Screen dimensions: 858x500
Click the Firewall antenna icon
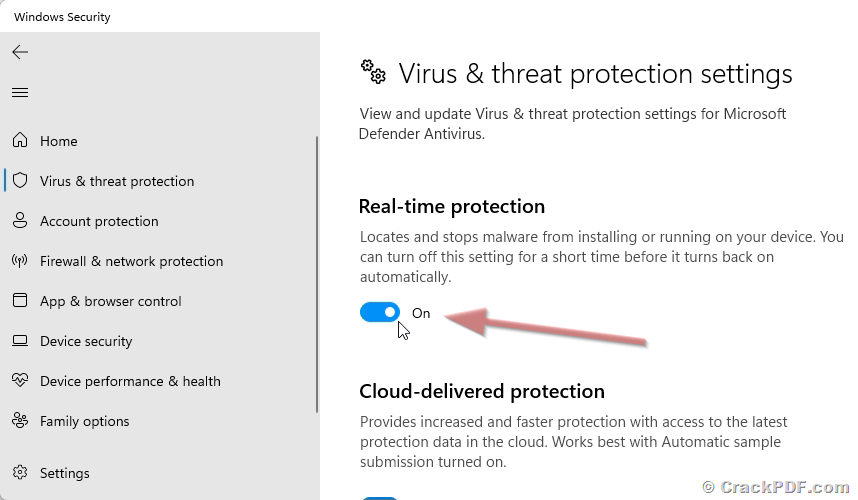coord(20,261)
